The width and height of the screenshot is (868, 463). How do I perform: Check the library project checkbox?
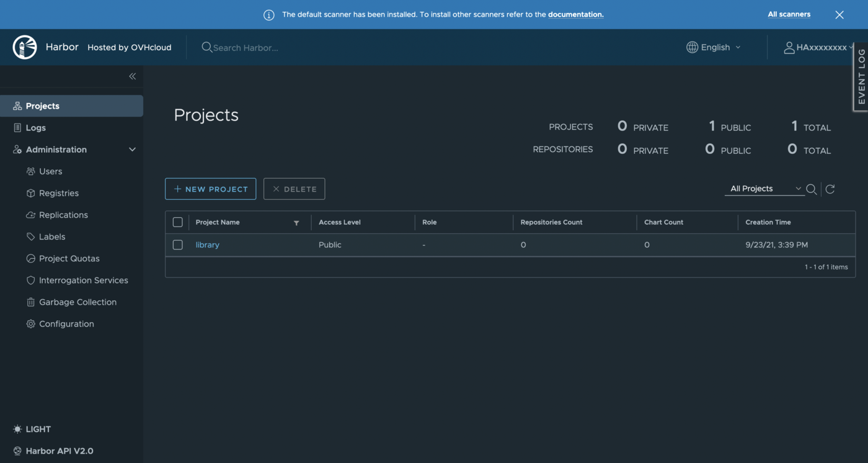(177, 245)
